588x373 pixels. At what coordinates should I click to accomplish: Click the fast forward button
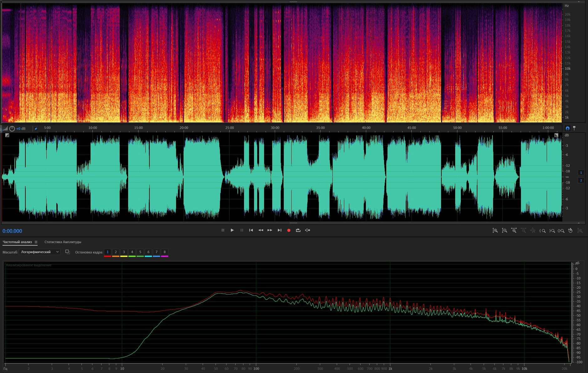coord(270,230)
